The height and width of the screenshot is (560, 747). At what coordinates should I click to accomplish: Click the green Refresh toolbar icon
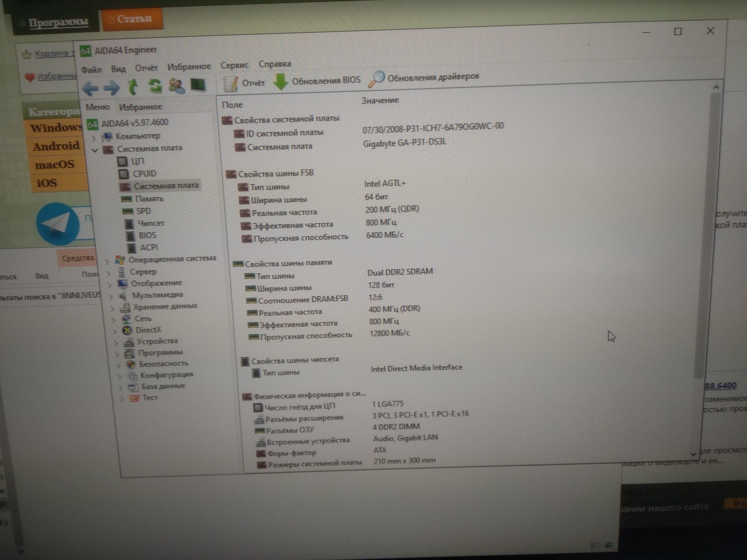(155, 86)
